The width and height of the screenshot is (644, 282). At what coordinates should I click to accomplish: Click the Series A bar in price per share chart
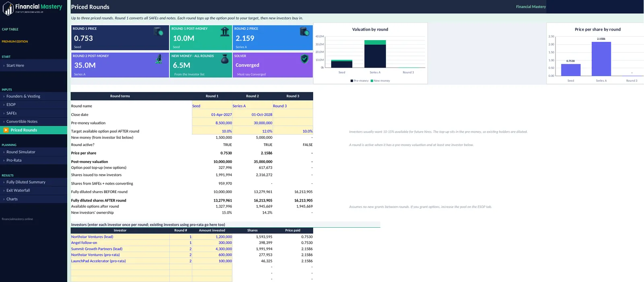tap(601, 59)
